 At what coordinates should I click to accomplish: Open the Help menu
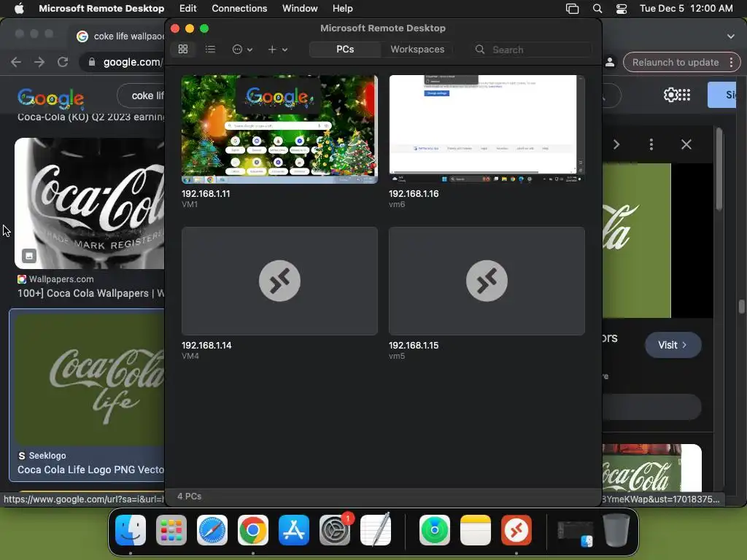point(343,9)
